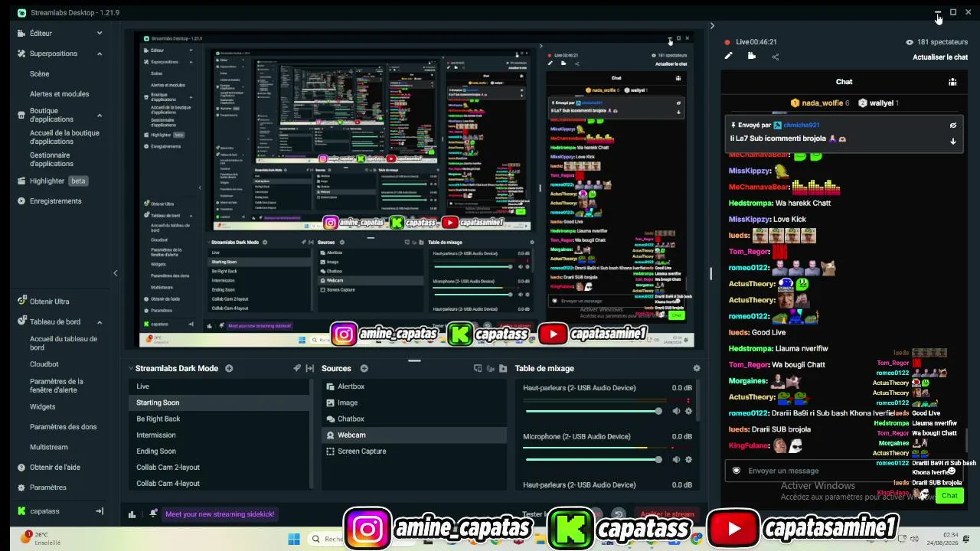Click Arrêter le stream
Image resolution: width=980 pixels, height=551 pixels.
pos(668,514)
